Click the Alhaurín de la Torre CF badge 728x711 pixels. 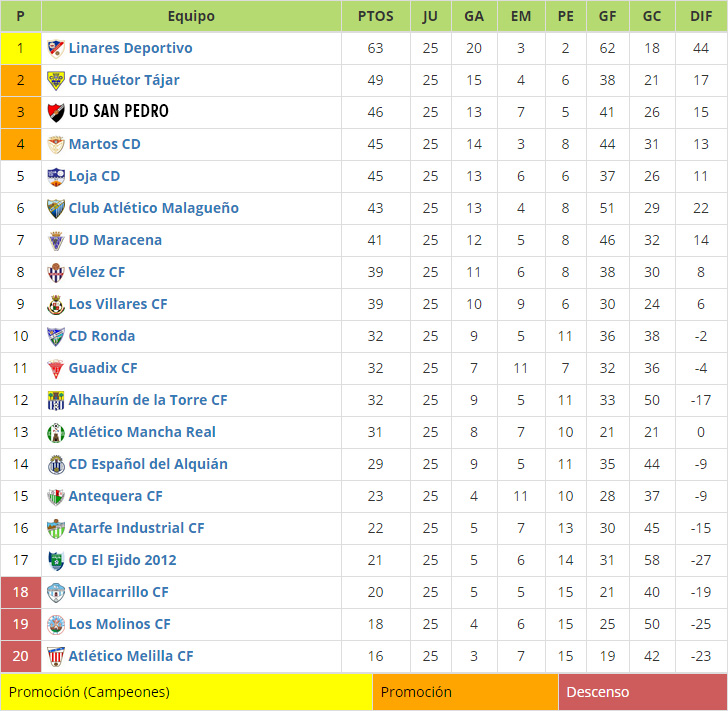(56, 401)
